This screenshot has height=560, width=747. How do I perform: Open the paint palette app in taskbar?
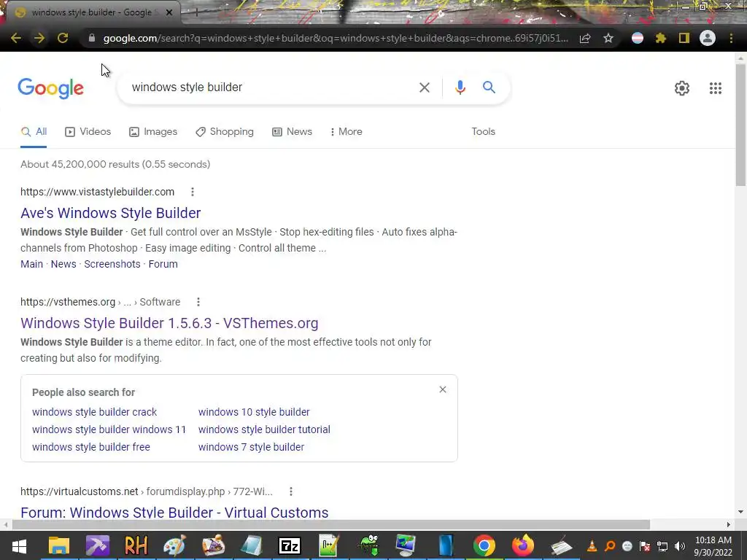coord(174,545)
